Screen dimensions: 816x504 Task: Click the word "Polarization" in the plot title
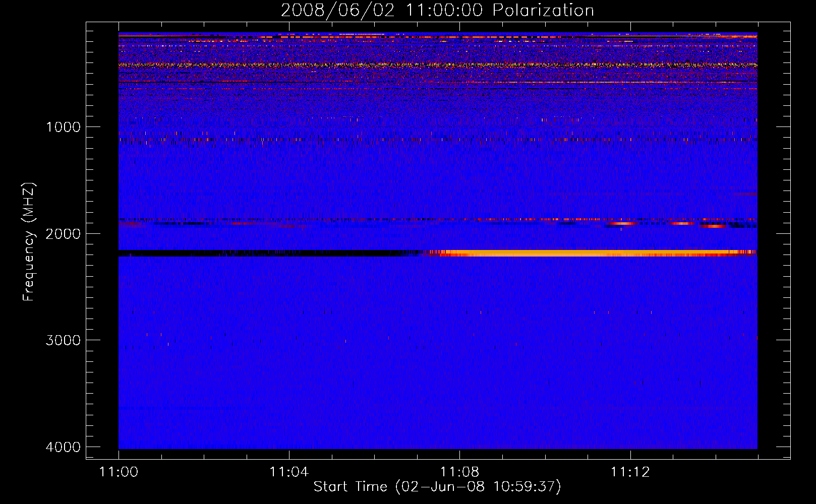pyautogui.click(x=543, y=10)
